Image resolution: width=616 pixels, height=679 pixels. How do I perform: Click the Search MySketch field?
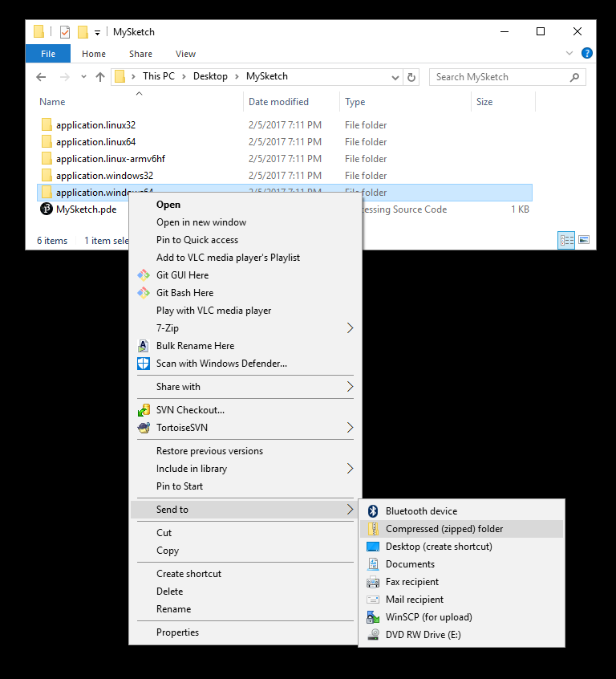[508, 77]
